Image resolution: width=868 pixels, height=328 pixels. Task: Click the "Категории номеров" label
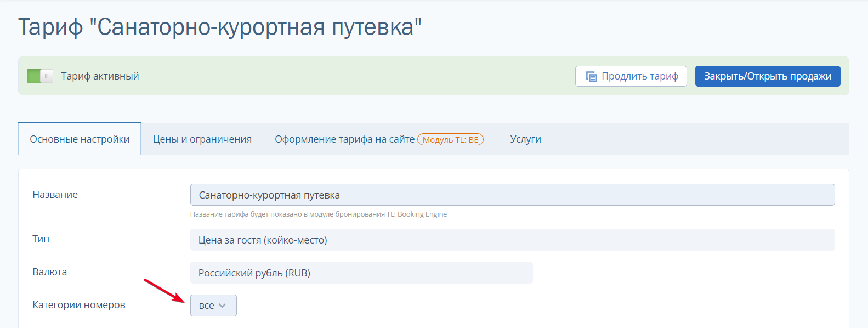point(79,305)
